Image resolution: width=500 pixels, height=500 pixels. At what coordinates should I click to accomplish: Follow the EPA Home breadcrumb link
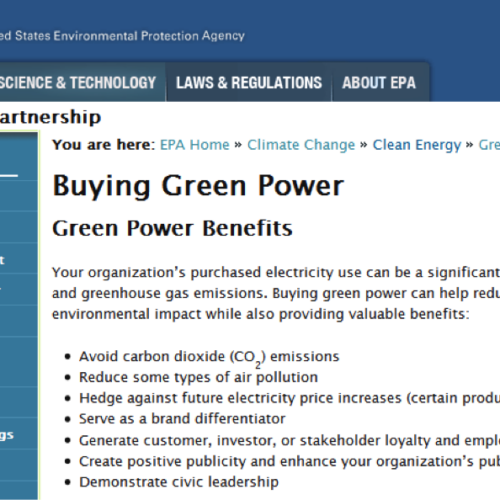[195, 145]
